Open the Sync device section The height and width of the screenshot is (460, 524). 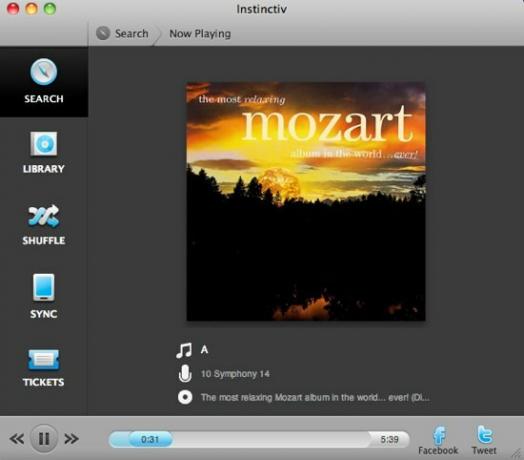(x=44, y=297)
